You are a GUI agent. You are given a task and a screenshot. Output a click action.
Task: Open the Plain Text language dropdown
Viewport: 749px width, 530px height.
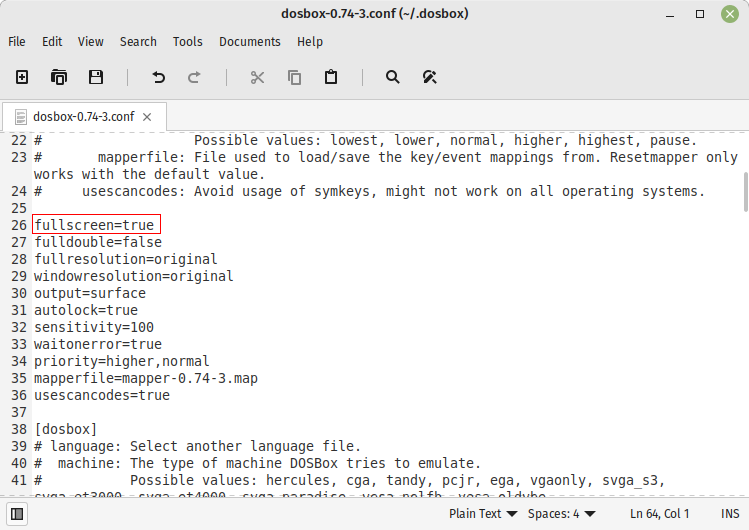point(483,514)
